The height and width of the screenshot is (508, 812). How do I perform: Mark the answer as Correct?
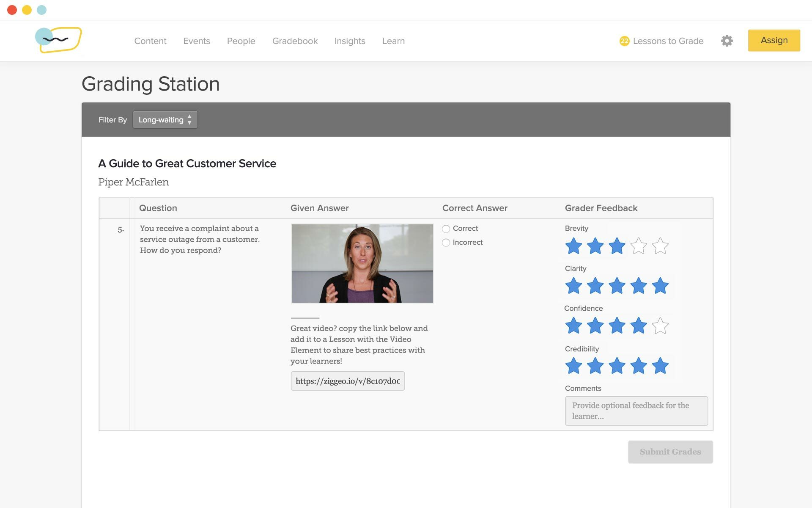[x=446, y=229]
